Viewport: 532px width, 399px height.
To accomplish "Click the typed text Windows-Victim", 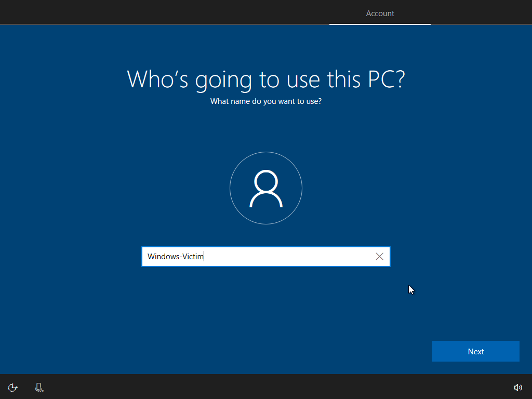I will (x=175, y=257).
